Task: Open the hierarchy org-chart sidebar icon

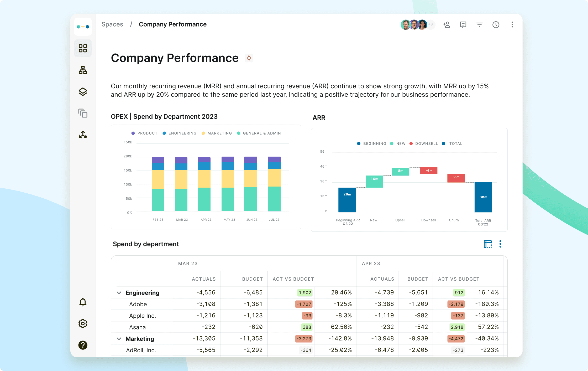Action: click(83, 70)
